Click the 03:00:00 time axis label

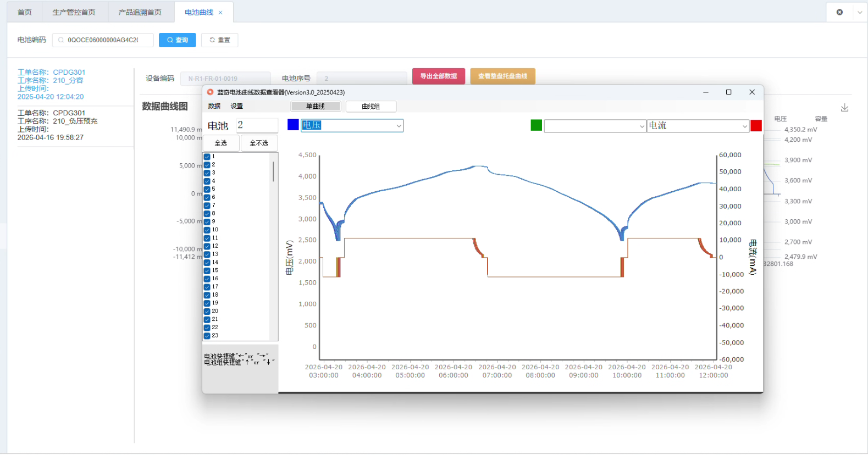tap(324, 376)
